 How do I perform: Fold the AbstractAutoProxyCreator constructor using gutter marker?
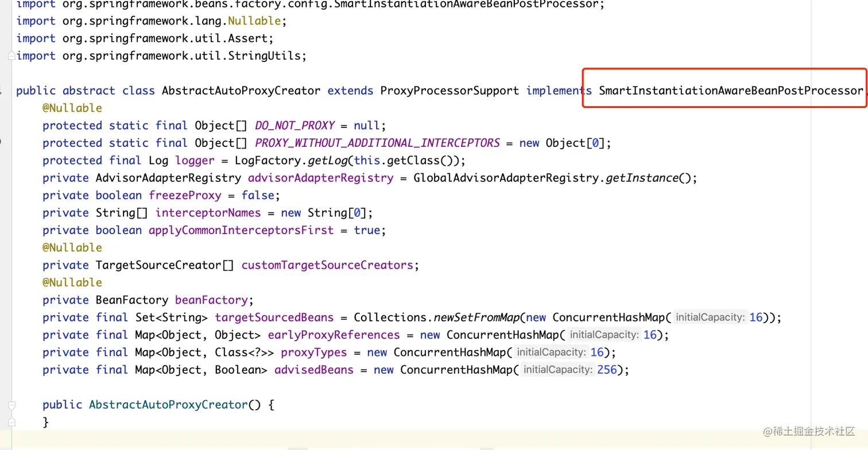coord(11,405)
